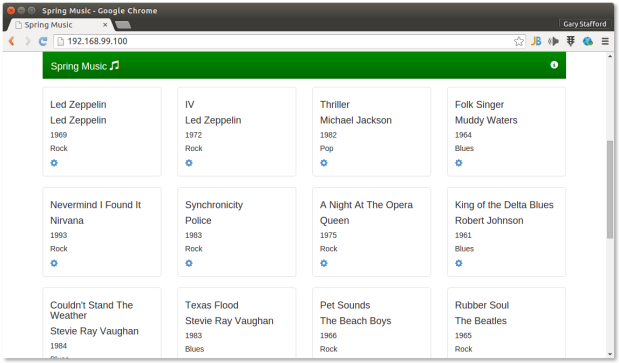Image resolution: width=619 pixels, height=363 pixels.
Task: Open the gear menu on Synchronicity card
Action: (189, 263)
